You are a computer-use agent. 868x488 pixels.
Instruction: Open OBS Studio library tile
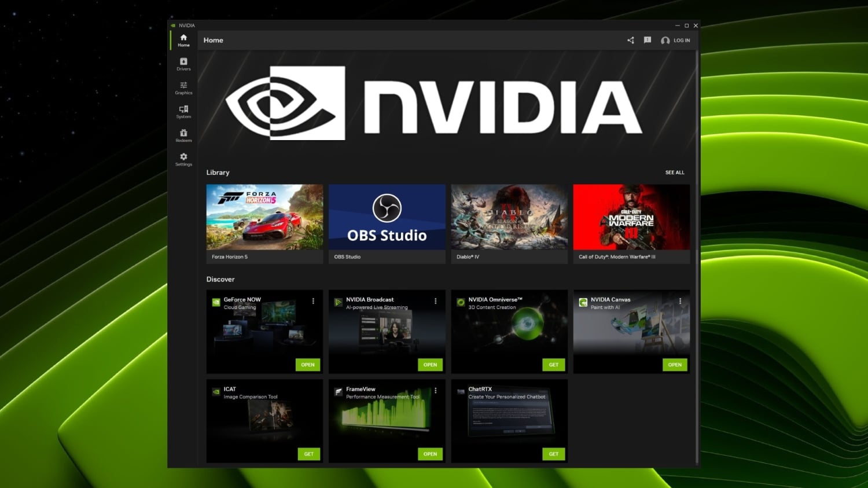(x=387, y=218)
